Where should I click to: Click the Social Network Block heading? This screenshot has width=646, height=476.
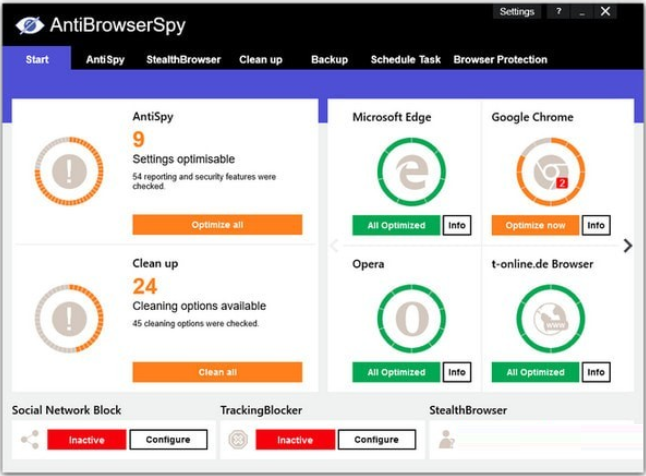[67, 410]
